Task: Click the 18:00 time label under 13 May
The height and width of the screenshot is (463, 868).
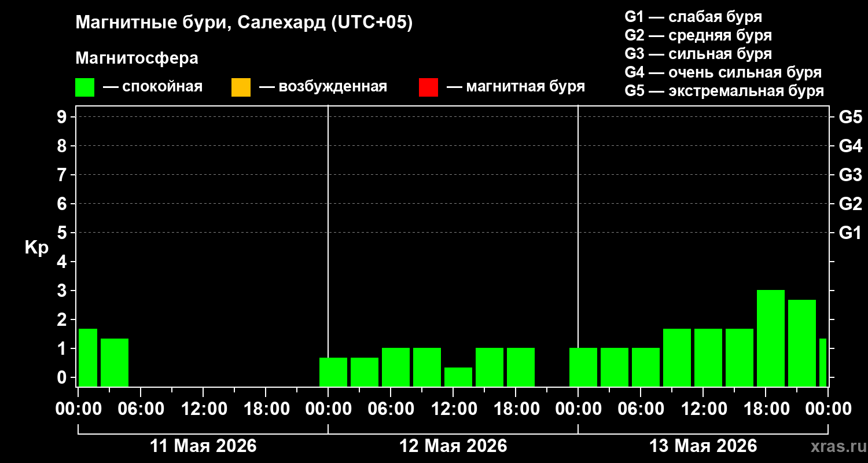Action: tap(766, 409)
